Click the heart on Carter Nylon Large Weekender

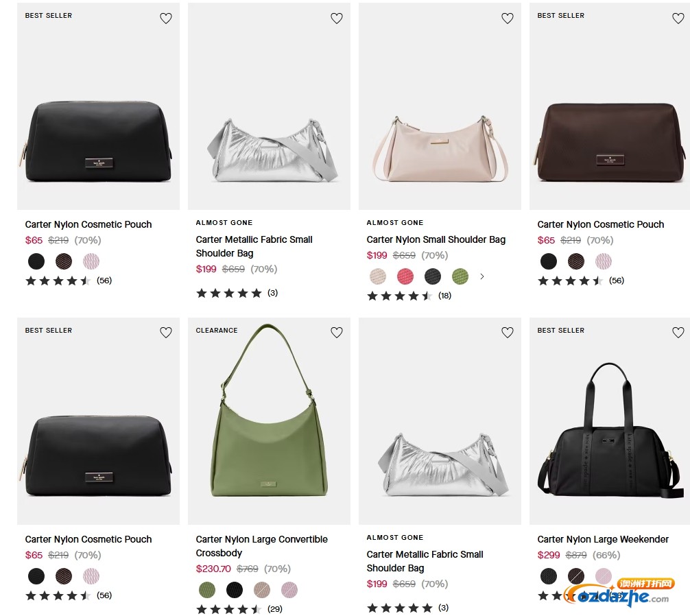tap(678, 332)
